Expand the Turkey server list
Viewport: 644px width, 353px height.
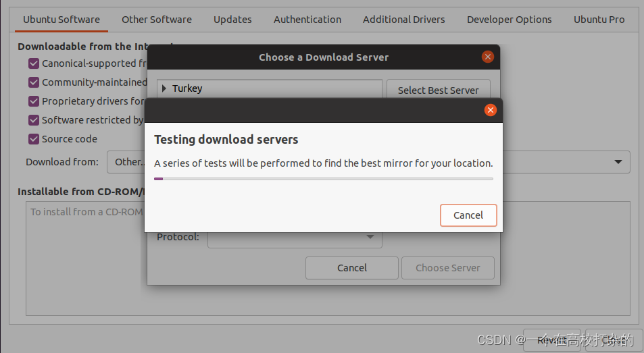click(164, 88)
